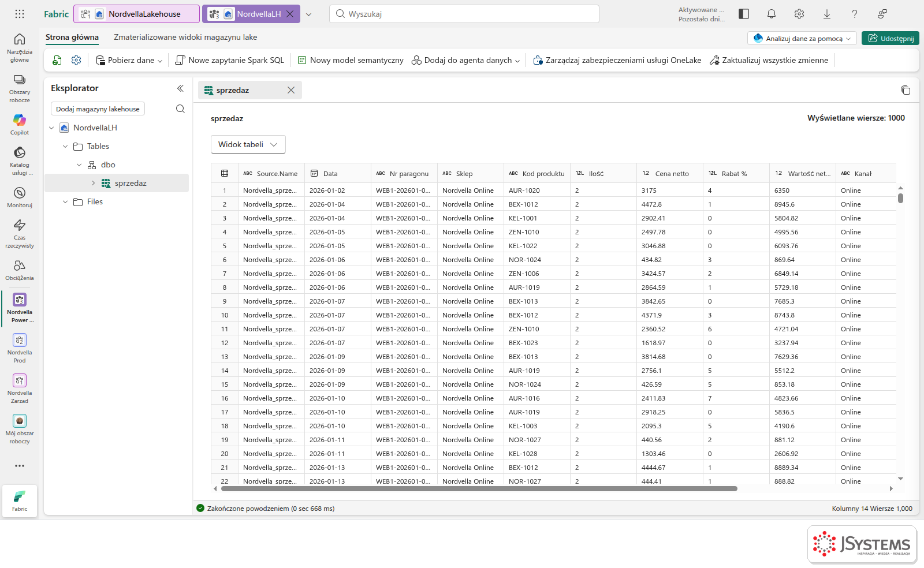The height and width of the screenshot is (568, 924).
Task: Open the help question mark icon
Action: [x=855, y=14]
